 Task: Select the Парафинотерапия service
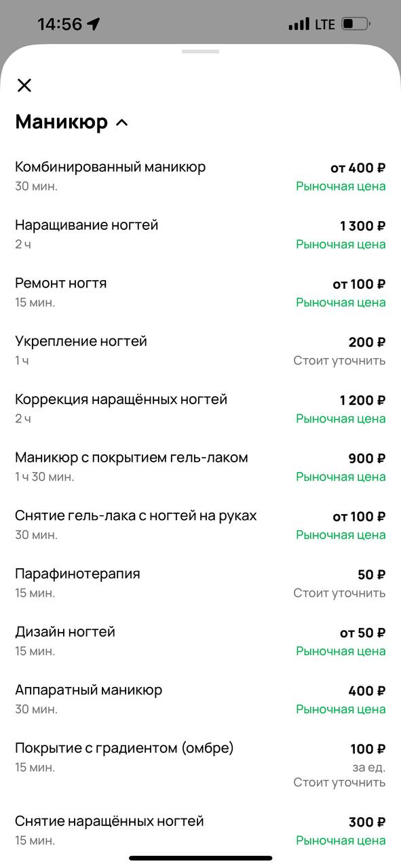[200, 583]
